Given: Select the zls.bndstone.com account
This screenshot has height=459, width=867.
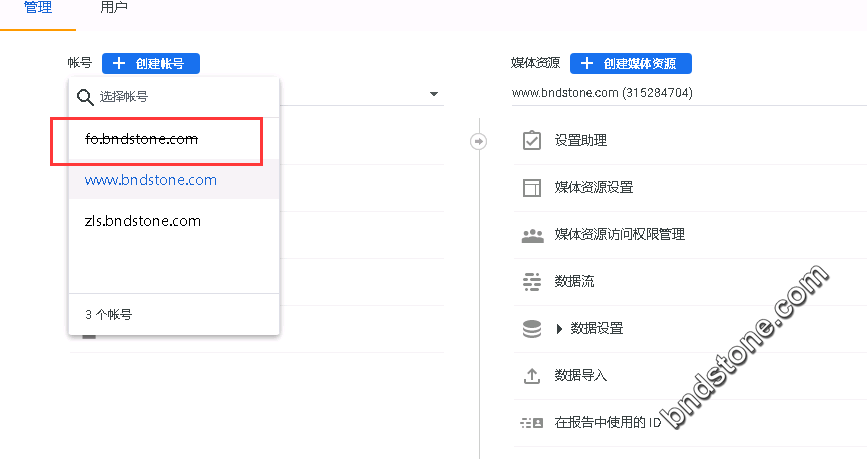Looking at the screenshot, I should [x=174, y=221].
